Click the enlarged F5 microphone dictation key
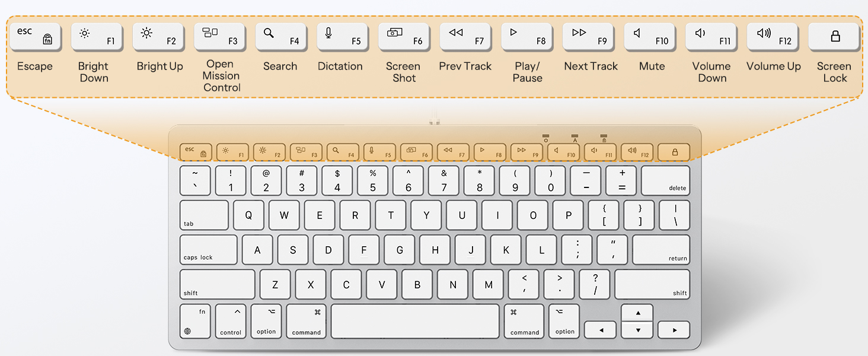868x356 pixels. click(342, 37)
